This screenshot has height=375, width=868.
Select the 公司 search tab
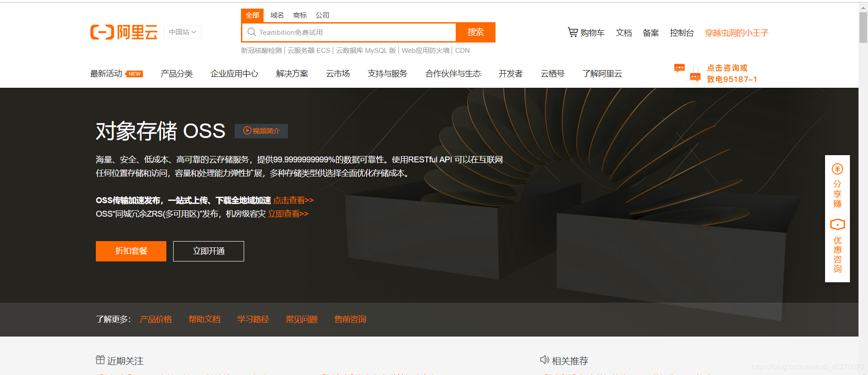[322, 15]
